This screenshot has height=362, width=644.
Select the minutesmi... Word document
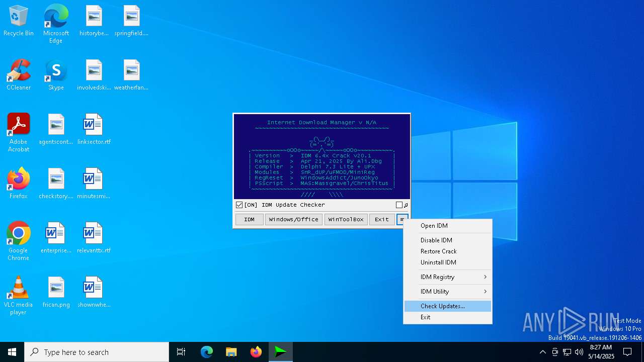pos(94,184)
